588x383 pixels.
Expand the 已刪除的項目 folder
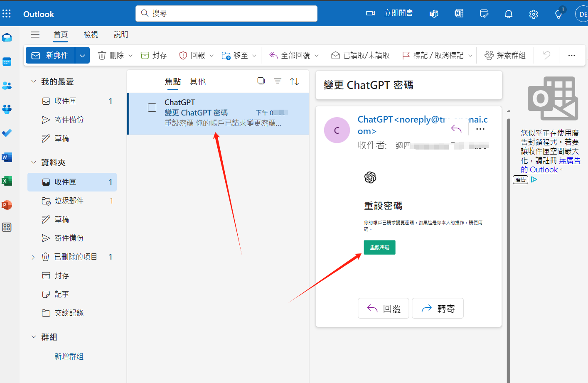coord(33,257)
